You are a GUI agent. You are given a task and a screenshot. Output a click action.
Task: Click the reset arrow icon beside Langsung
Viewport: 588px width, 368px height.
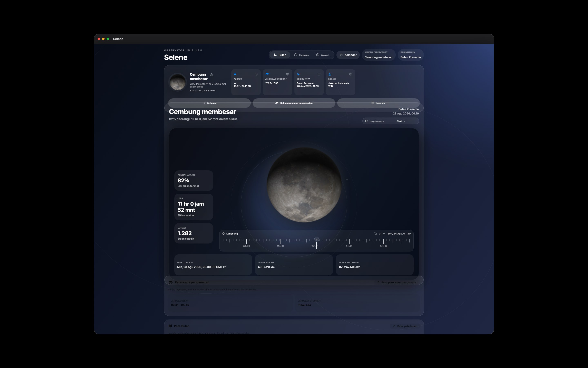[223, 233]
